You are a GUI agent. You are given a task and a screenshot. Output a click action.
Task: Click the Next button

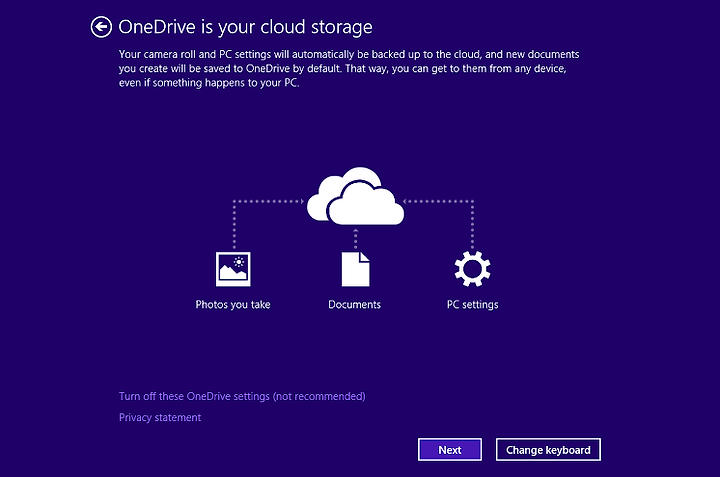point(450,449)
